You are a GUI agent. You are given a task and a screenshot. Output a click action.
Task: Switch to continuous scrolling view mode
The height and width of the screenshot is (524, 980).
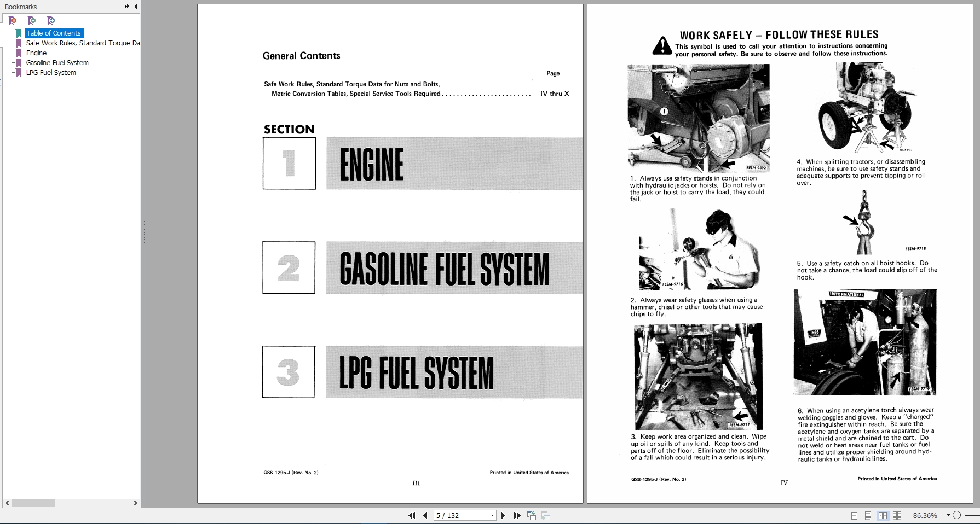tap(868, 515)
